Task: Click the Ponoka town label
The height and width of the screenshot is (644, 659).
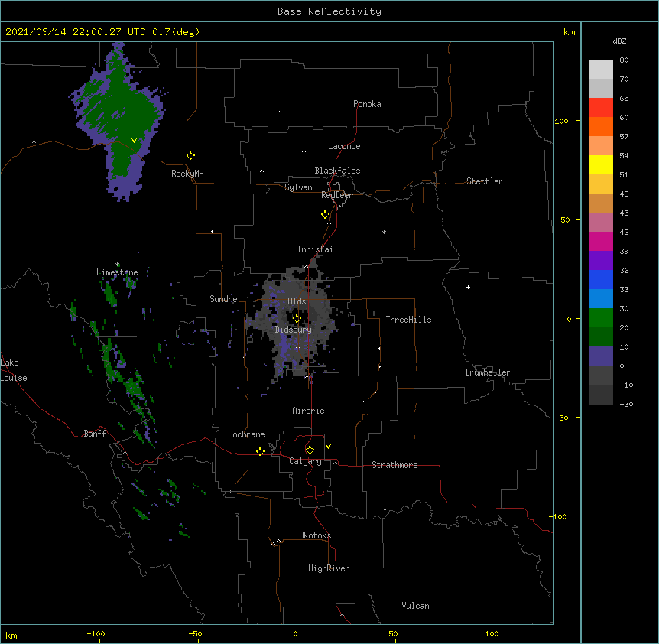Action: pyautogui.click(x=367, y=104)
